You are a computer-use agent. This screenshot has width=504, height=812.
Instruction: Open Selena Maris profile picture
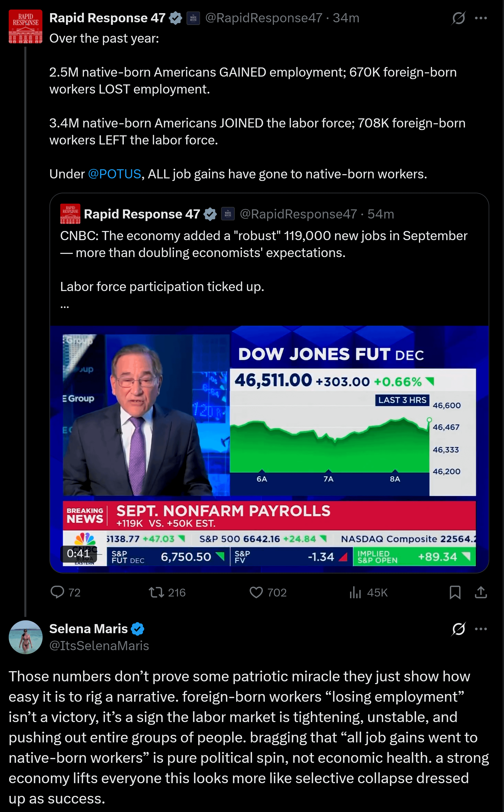[x=25, y=637]
